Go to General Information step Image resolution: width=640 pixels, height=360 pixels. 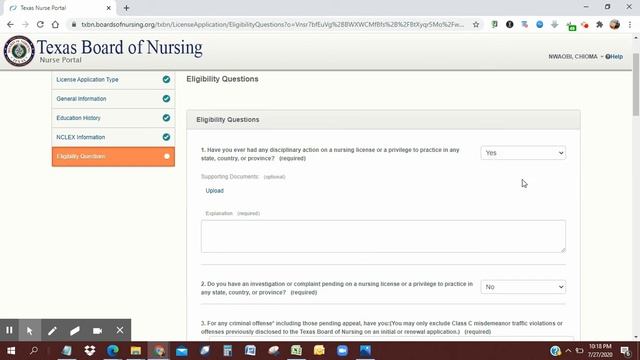pyautogui.click(x=113, y=99)
